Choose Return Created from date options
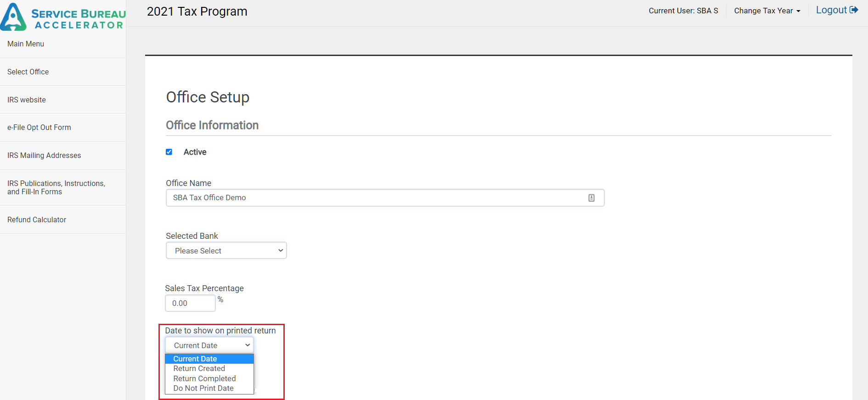868x400 pixels. 199,369
